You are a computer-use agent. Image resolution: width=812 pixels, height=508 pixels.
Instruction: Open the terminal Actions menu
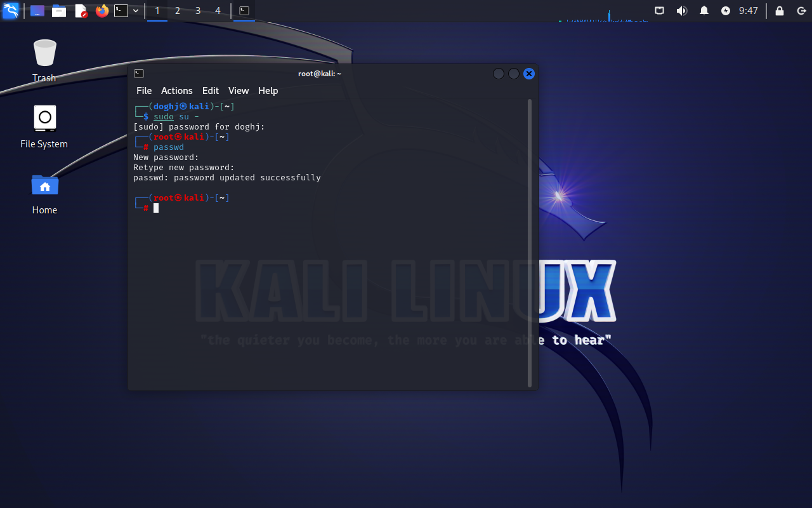pyautogui.click(x=176, y=91)
